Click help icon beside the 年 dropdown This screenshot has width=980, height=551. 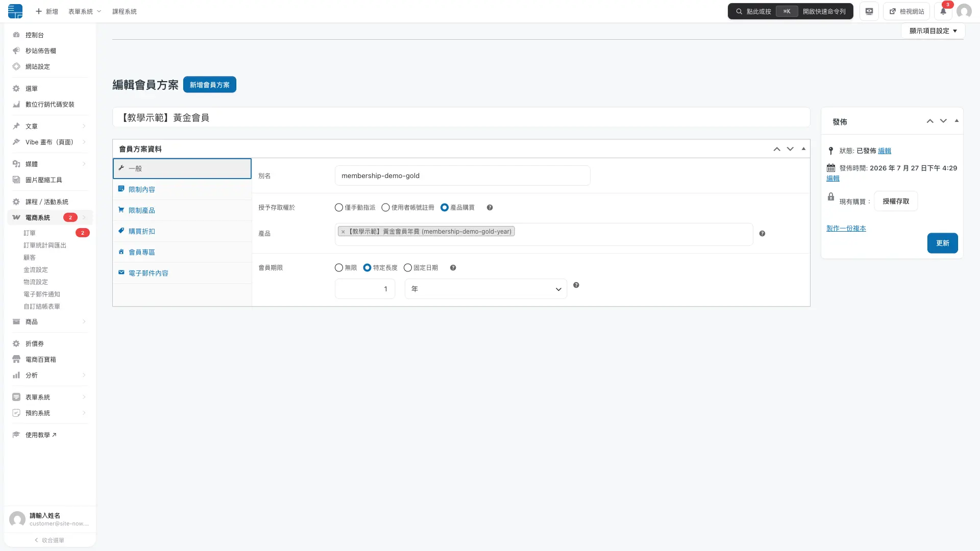(576, 285)
